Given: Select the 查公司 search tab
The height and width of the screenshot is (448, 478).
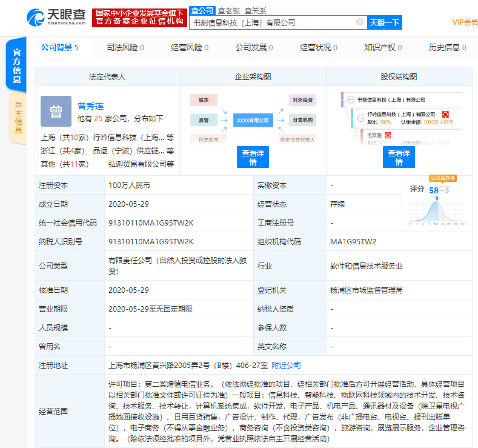Looking at the screenshot, I should (202, 11).
